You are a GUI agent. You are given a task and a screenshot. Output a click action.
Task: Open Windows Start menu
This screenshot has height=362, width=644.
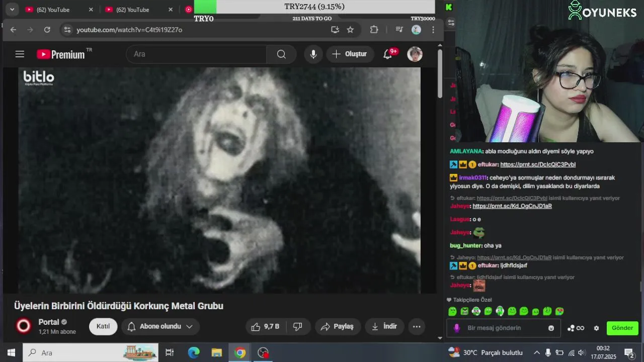pos(11,353)
